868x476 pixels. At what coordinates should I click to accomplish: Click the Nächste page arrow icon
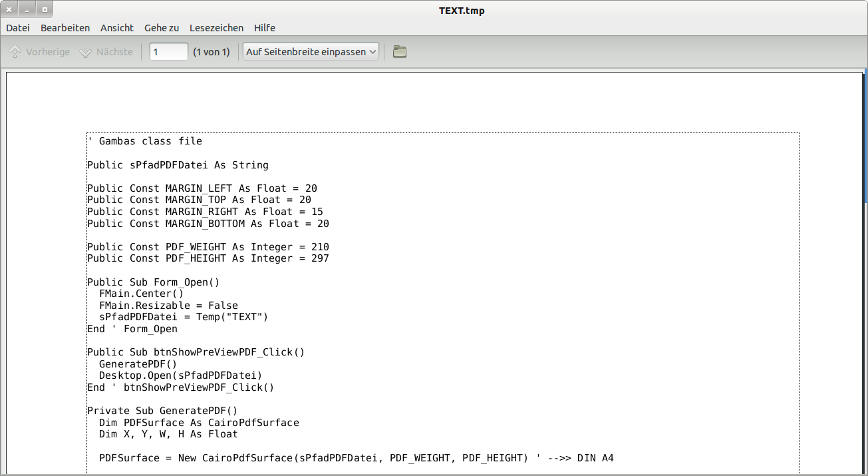[85, 52]
